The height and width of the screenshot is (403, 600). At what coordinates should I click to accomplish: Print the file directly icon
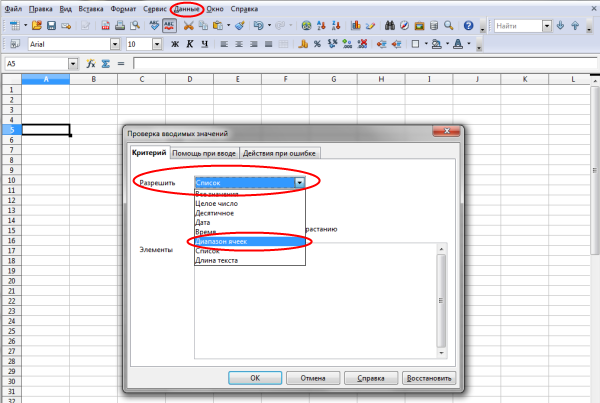click(120, 26)
